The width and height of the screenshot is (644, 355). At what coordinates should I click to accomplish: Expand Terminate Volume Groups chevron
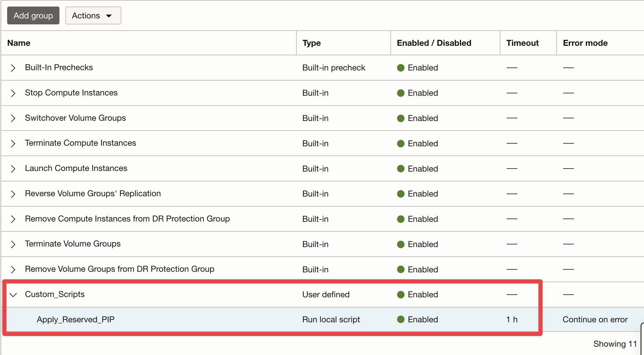click(x=13, y=244)
